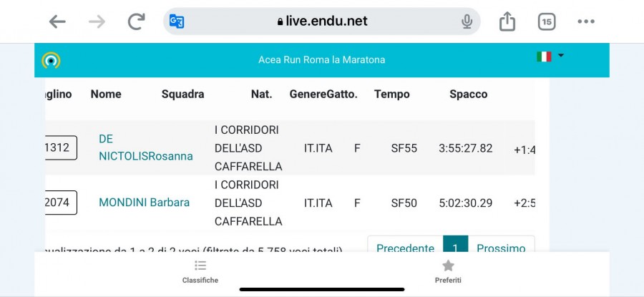Reload the page with refresh icon
644x297 pixels.
pos(137,21)
